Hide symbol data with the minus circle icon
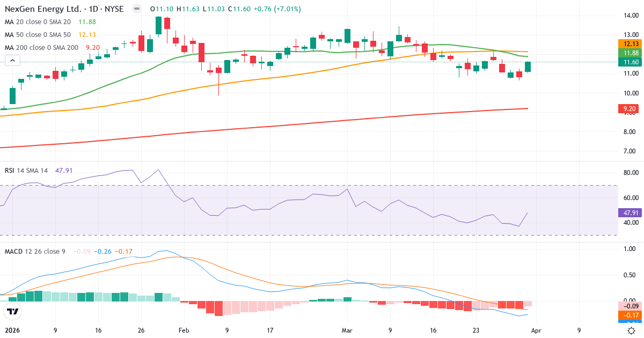 (136, 9)
